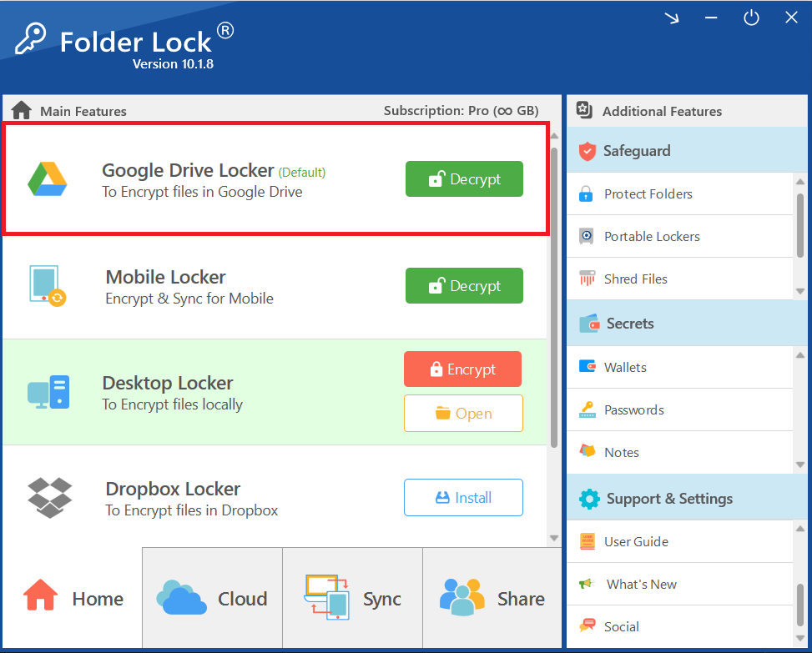Click Support & Settings list scroll-down arrow
Screen dimensions: 812x653
[800, 638]
